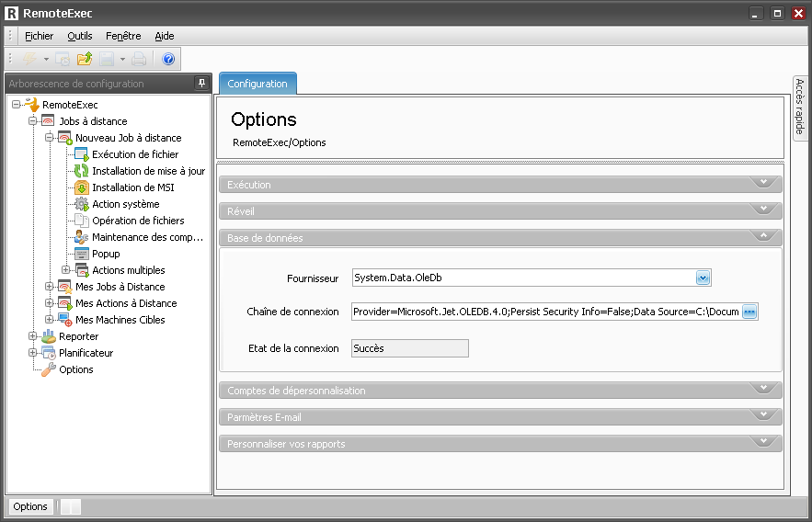Select Options label in configuration tree
The width and height of the screenshot is (812, 522).
tap(76, 369)
